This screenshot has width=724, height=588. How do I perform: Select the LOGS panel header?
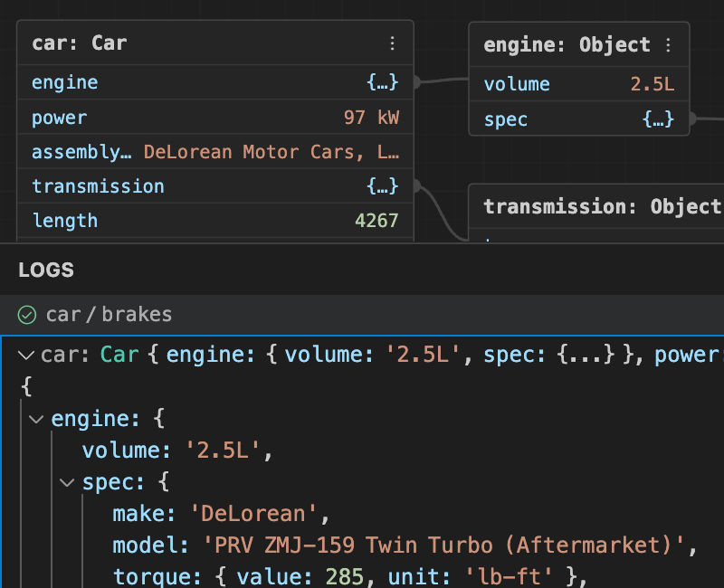(45, 270)
